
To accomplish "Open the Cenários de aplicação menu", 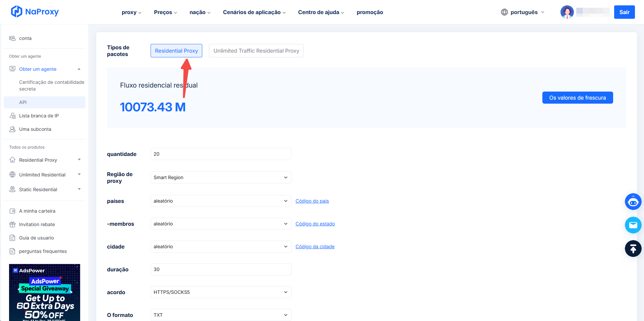I will pos(254,12).
